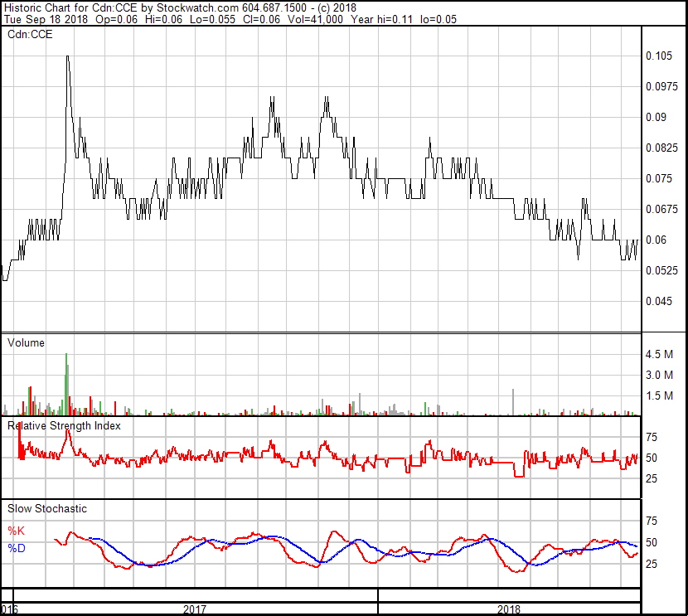
Task: Click the 'Vol=41,000' value in header
Action: coord(315,19)
